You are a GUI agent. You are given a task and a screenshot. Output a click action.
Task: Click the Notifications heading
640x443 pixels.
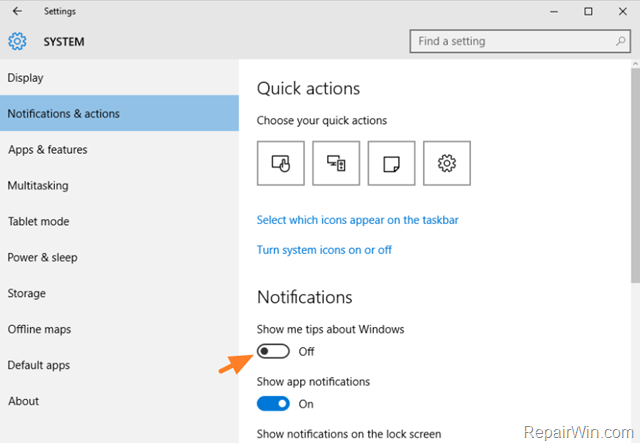304,297
